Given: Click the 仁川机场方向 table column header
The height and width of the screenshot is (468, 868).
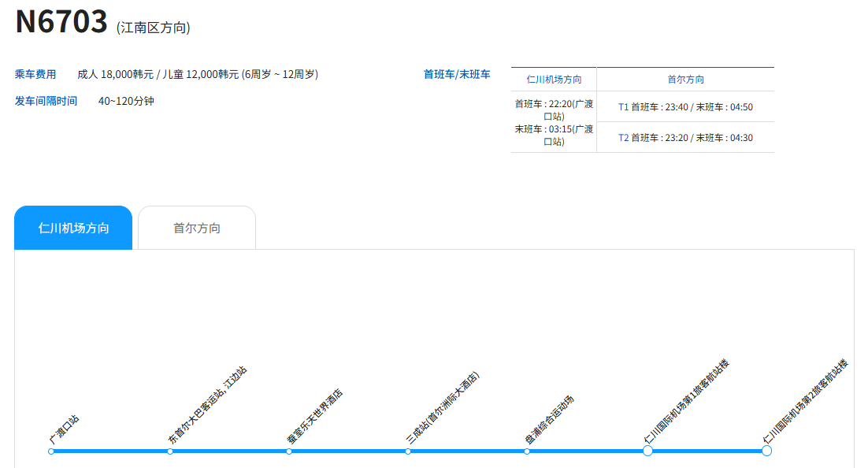Looking at the screenshot, I should click(x=554, y=80).
